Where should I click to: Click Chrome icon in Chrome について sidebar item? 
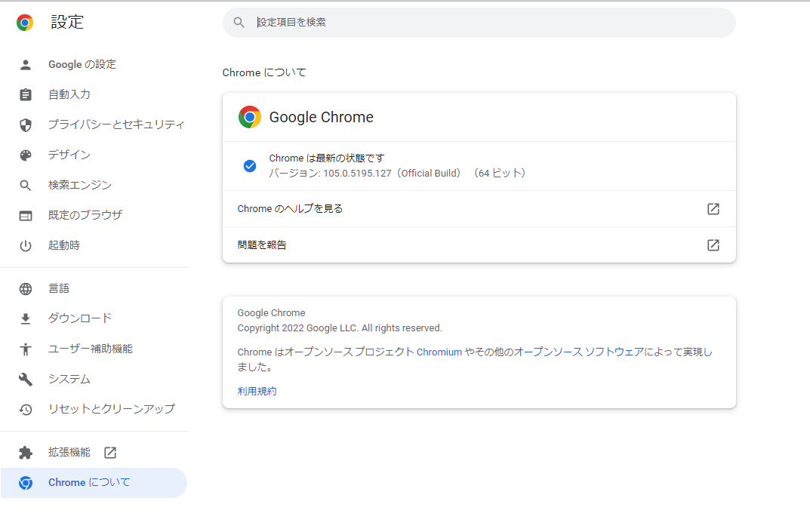point(26,483)
